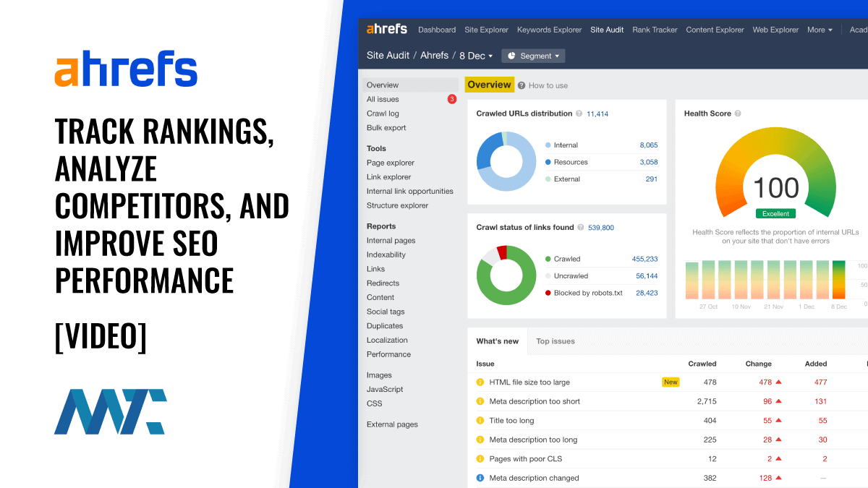This screenshot has height=488, width=868.
Task: Open the Internal pages report in the sidebar
Action: [x=391, y=240]
